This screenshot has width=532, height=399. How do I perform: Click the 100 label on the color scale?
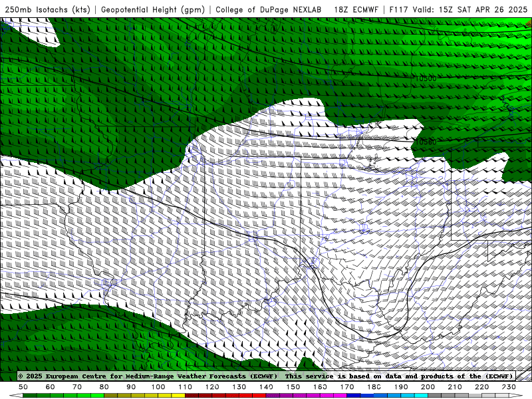click(x=158, y=387)
